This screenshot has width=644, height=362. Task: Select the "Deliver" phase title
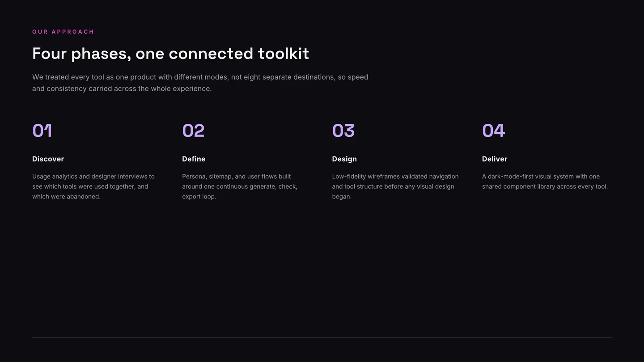coord(495,159)
